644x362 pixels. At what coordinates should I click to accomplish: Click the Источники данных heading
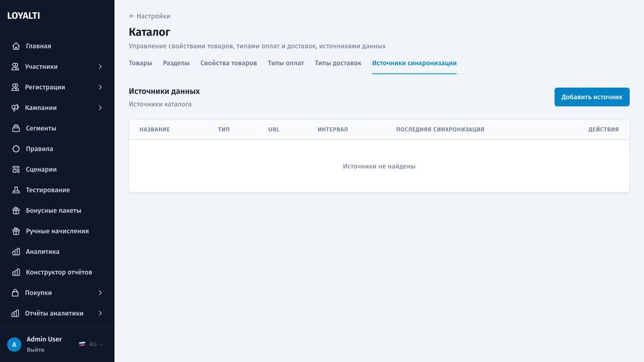(164, 91)
